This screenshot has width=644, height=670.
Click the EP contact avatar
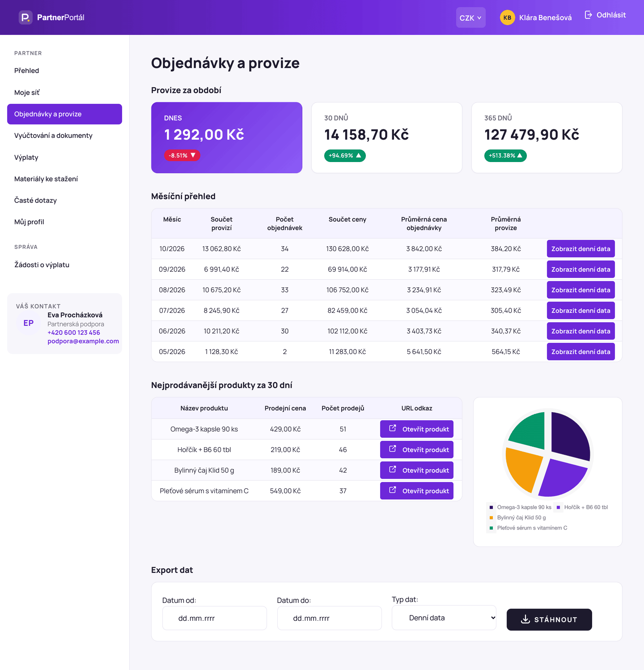29,323
